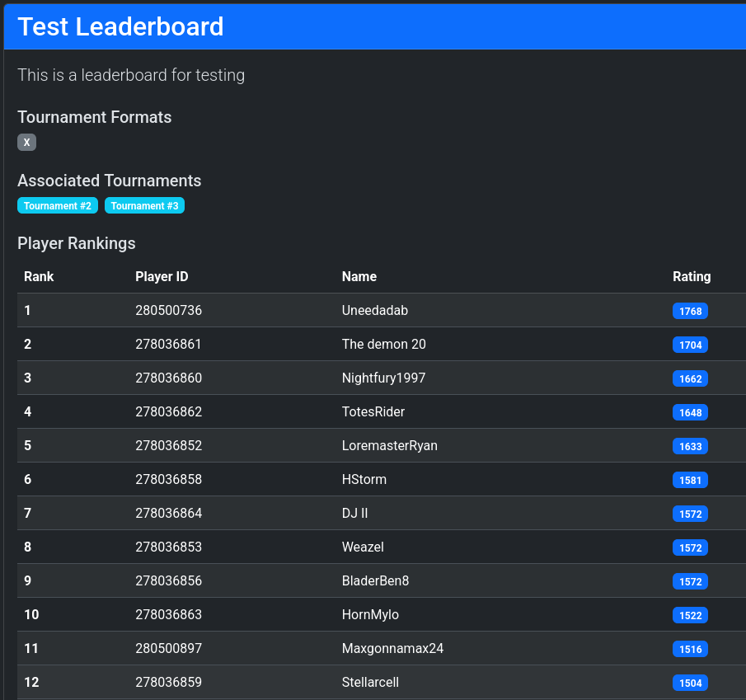Select player ID 278036853 for Weazel
The width and height of the screenshot is (746, 700).
coord(168,547)
